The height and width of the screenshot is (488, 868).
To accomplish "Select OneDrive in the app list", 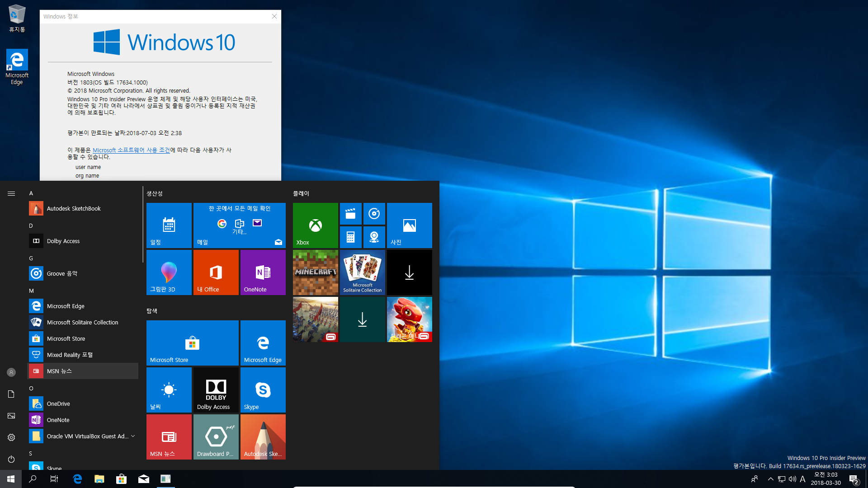I will point(83,404).
